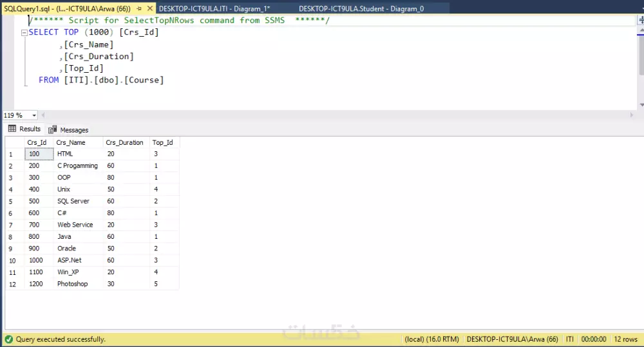Viewport: 644px width, 347px height.
Task: Place cursor on [ITI].[dbo].[Course] in query
Action: 114,80
